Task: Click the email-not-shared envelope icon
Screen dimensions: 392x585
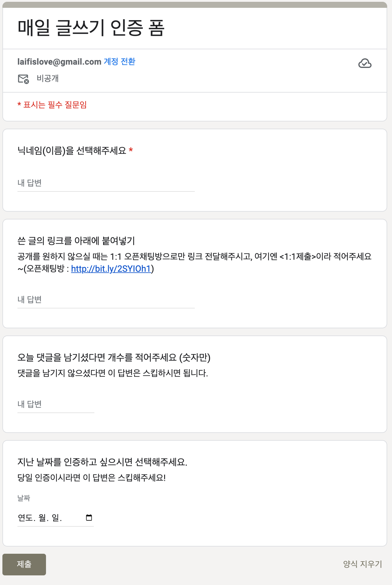Action: [23, 79]
